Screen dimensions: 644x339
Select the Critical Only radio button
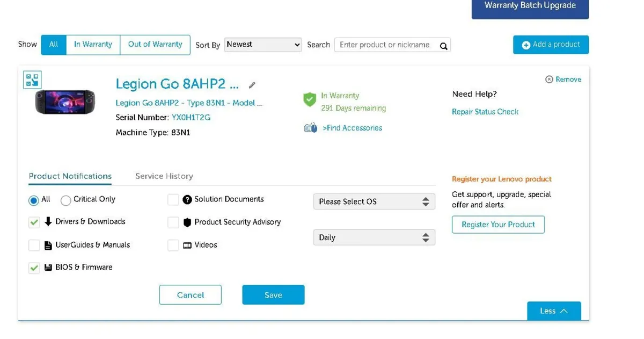[66, 200]
